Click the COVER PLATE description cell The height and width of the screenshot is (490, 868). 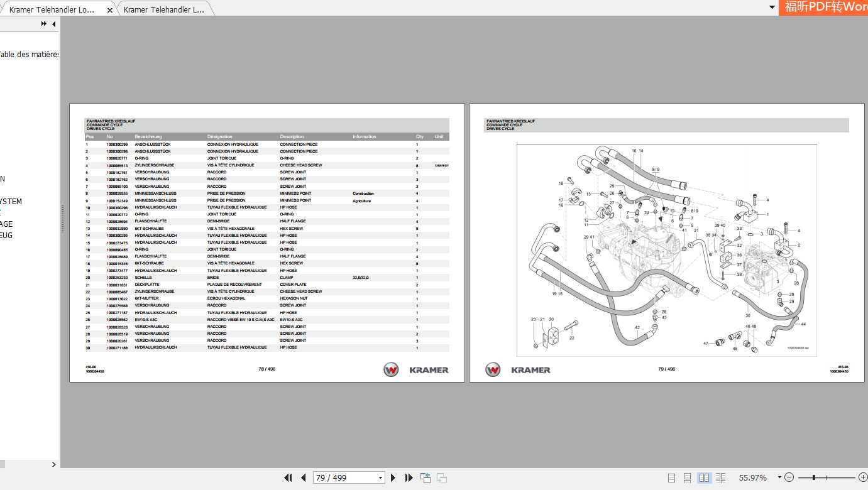[293, 285]
